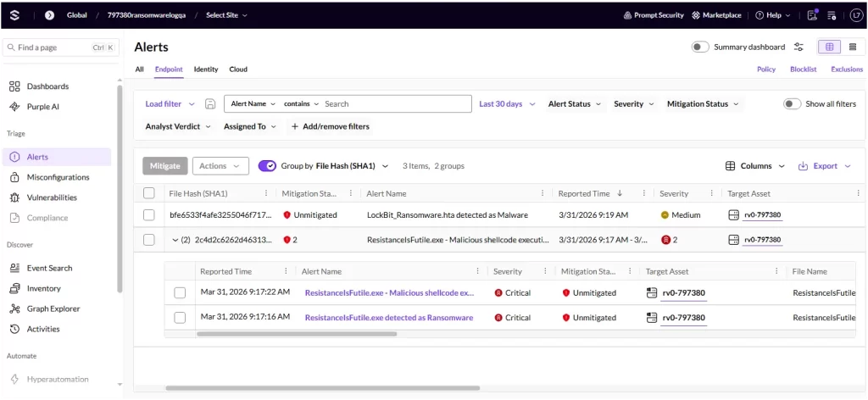Open the Alert Status filter dropdown
Viewport: 868px width, 400px height.
point(575,104)
